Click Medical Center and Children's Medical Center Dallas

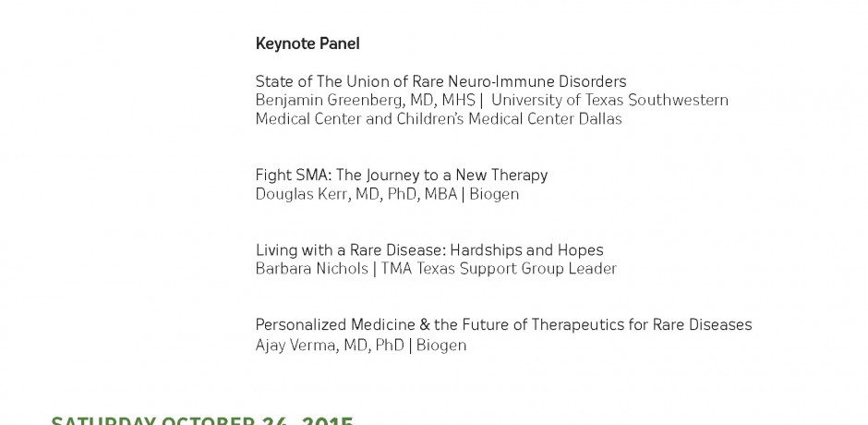click(x=439, y=119)
